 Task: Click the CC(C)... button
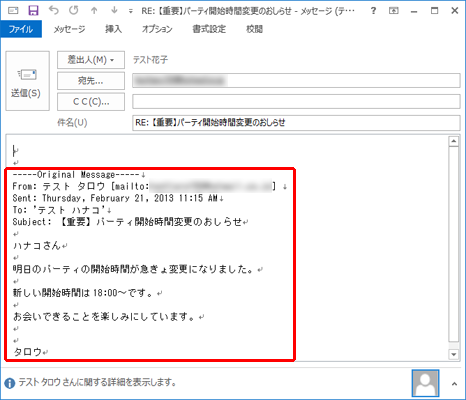(91, 102)
